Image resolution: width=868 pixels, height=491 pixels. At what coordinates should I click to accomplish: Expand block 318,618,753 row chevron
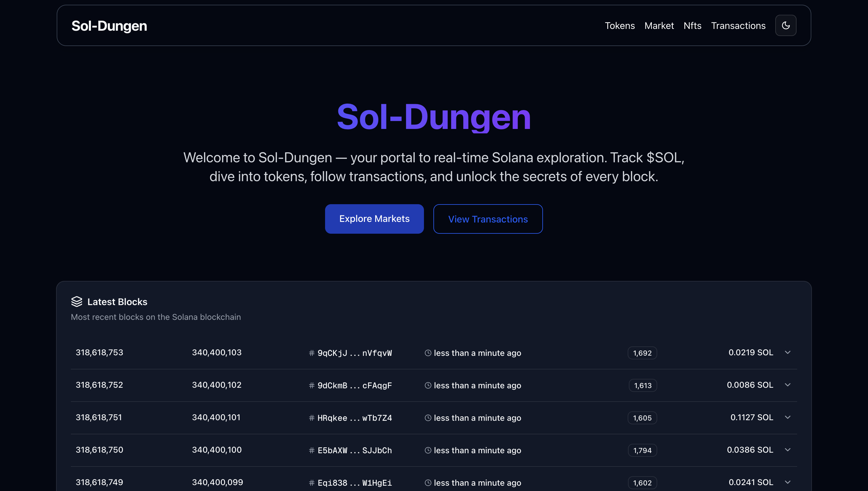(787, 352)
